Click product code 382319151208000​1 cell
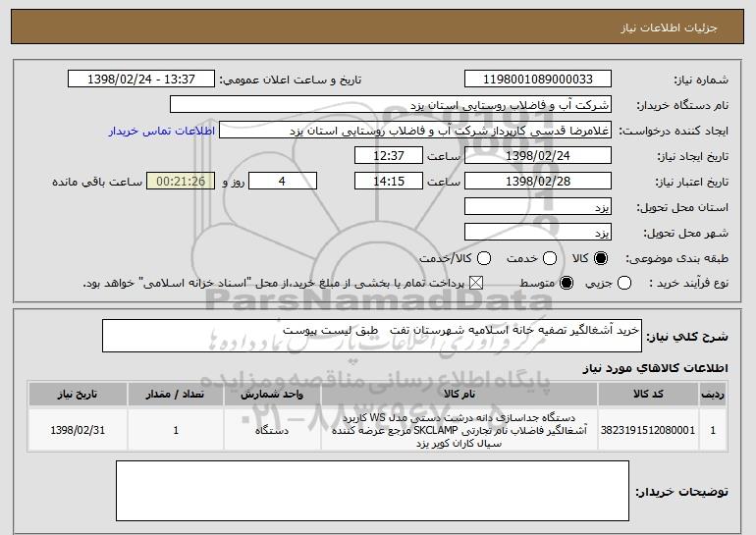Screen dimensions: 756x535 coord(648,430)
